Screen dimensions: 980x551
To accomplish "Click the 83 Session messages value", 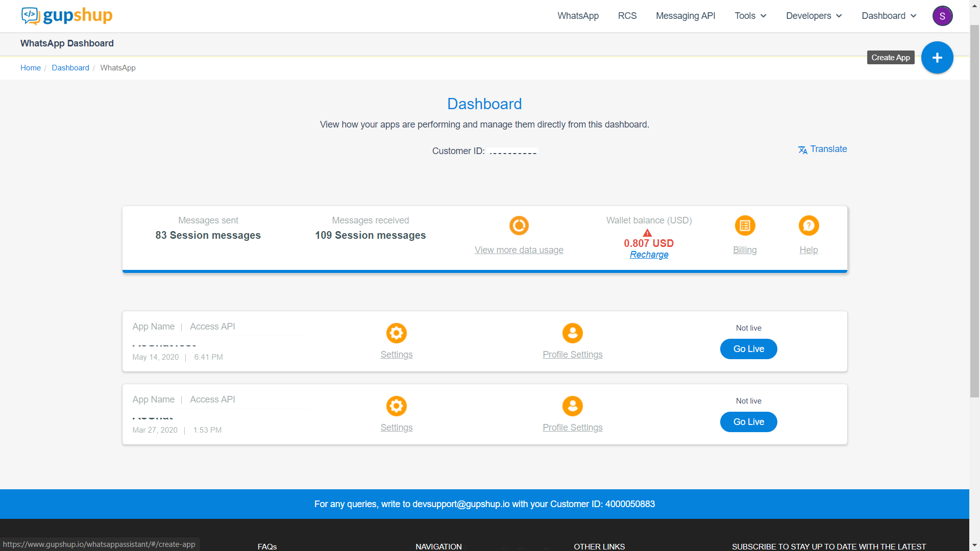I will click(x=208, y=235).
